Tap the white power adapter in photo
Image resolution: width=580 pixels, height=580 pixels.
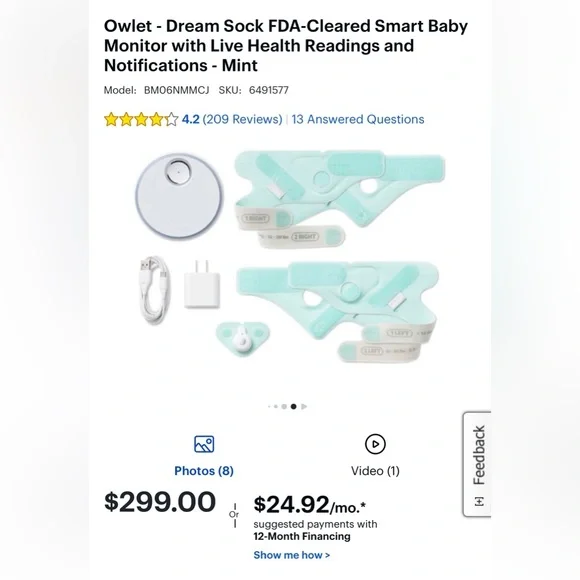pyautogui.click(x=202, y=285)
